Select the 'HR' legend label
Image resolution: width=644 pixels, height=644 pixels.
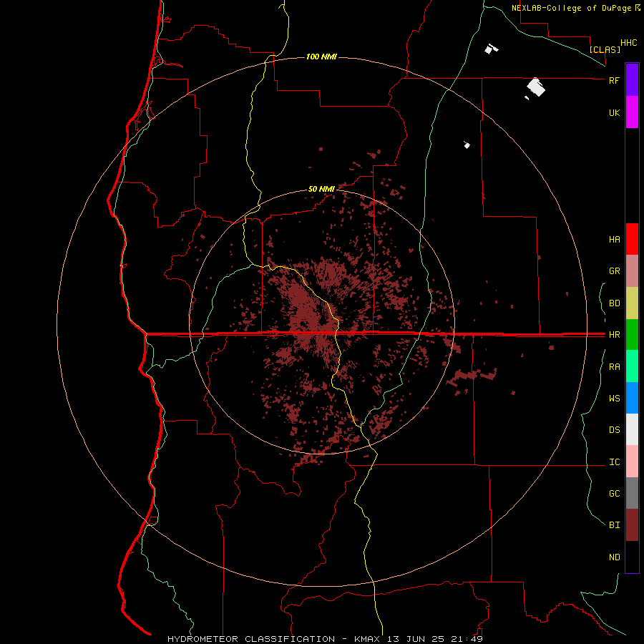(614, 335)
